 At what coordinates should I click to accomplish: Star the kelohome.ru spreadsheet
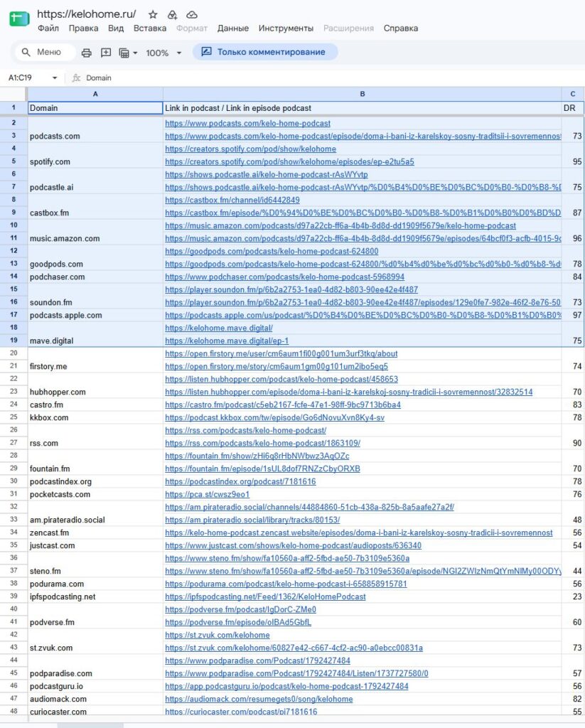[153, 15]
